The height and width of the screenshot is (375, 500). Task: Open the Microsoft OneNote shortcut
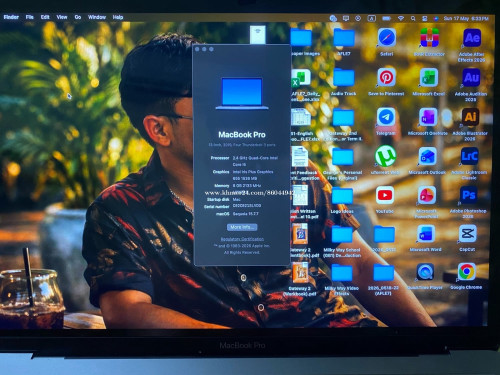428,117
